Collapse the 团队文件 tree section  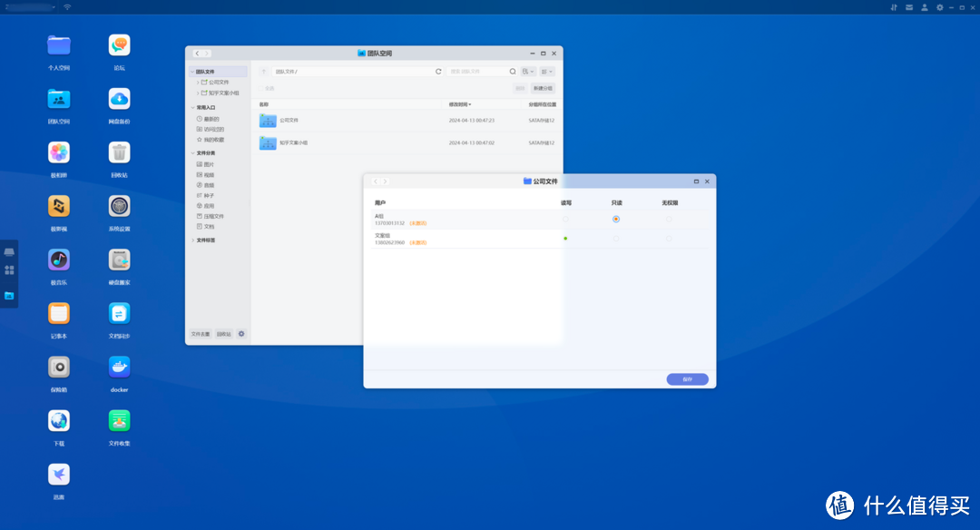coord(192,72)
